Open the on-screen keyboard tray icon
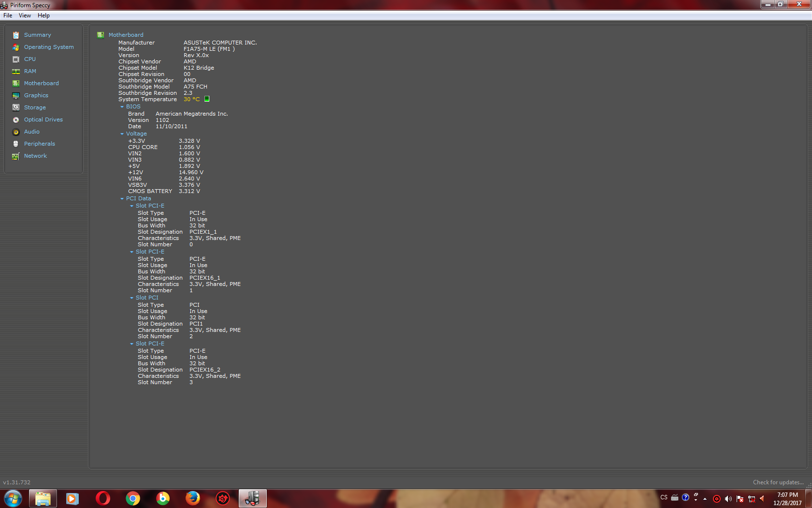Image resolution: width=812 pixels, height=508 pixels. click(675, 497)
